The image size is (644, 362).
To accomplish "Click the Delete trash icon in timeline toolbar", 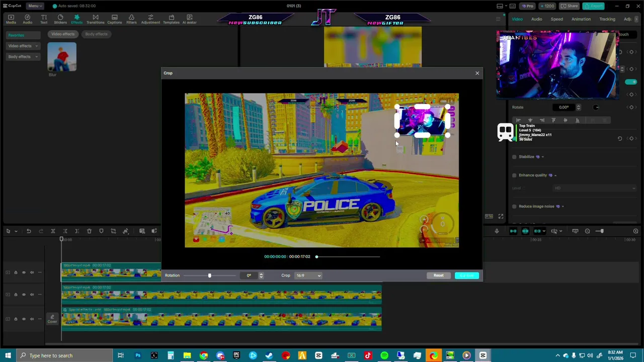I will click(89, 231).
